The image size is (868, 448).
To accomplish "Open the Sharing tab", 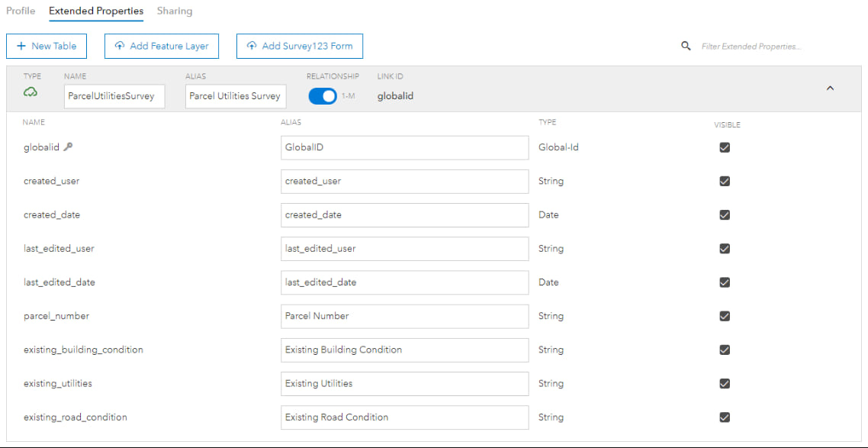I will point(175,11).
